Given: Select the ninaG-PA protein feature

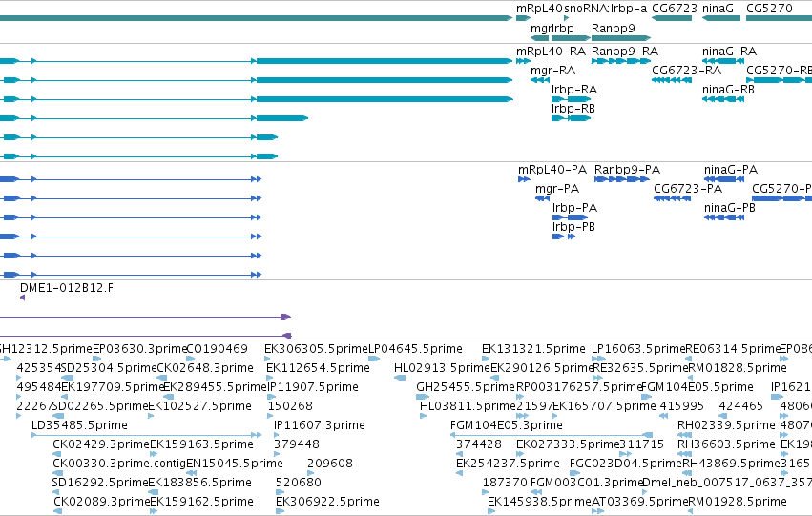Looking at the screenshot, I should (724, 179).
